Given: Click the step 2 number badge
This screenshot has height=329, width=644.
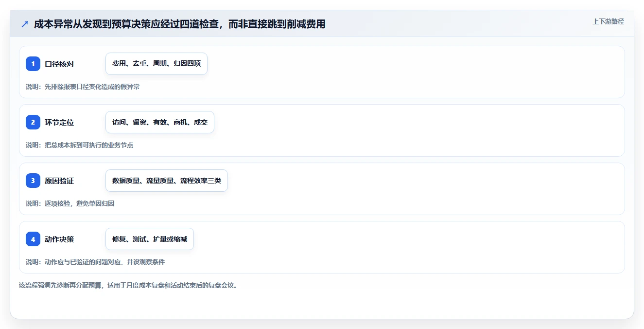Looking at the screenshot, I should pos(33,122).
